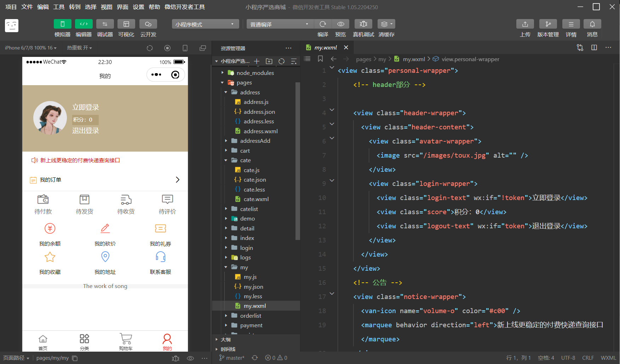Tap 待付款 in the simulator
Screen dimensions: 620x364
pyautogui.click(x=43, y=205)
